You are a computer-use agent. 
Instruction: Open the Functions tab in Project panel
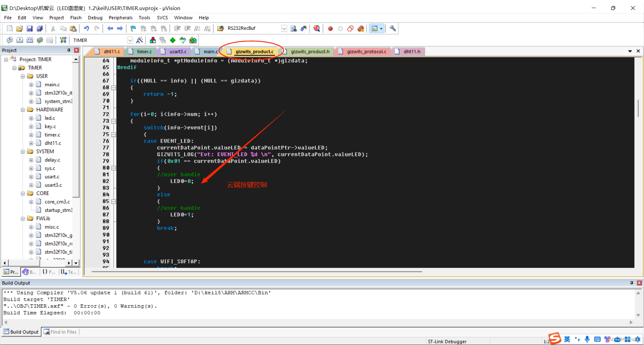coord(49,272)
